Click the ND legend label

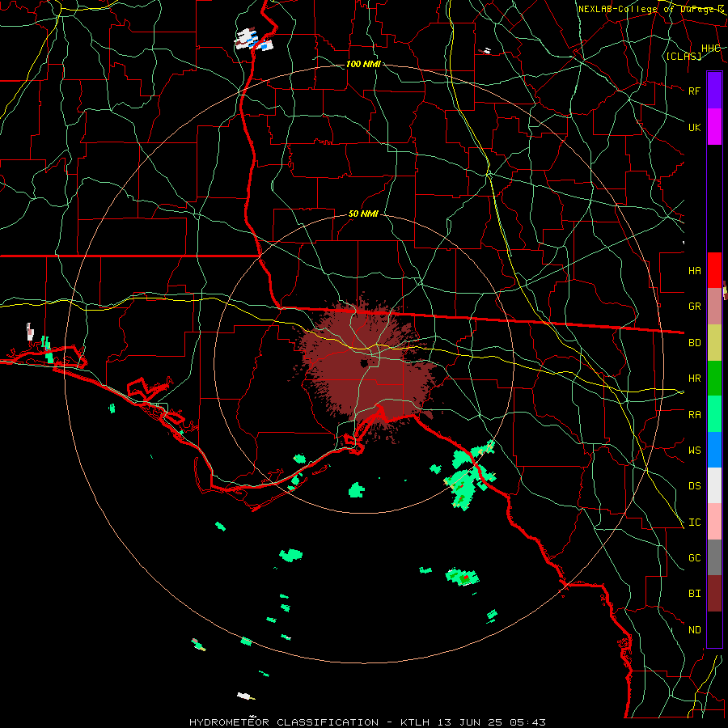point(694,630)
